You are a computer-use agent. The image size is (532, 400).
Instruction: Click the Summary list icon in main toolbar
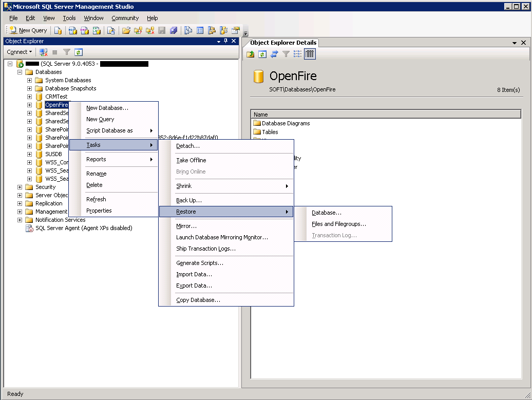point(200,30)
